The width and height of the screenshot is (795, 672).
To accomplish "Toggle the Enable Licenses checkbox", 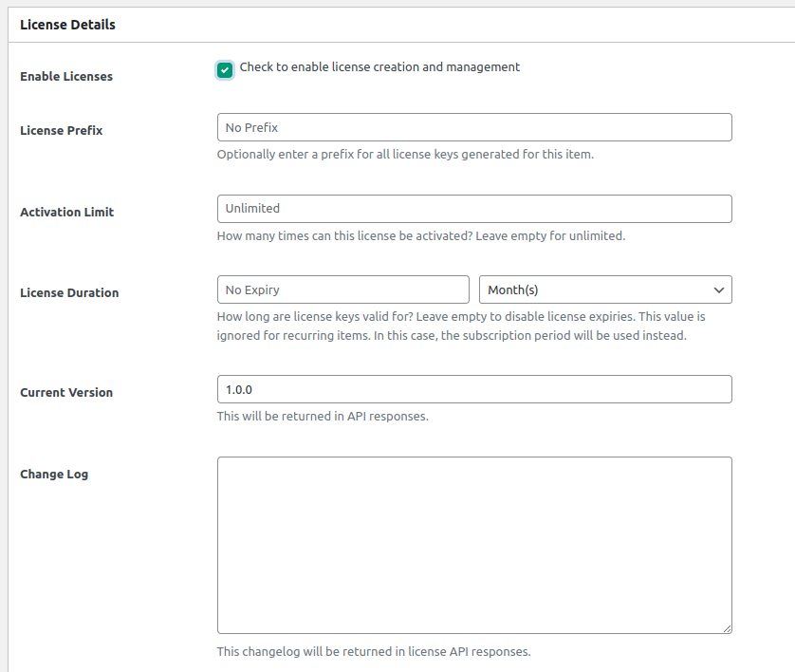I will [x=225, y=69].
